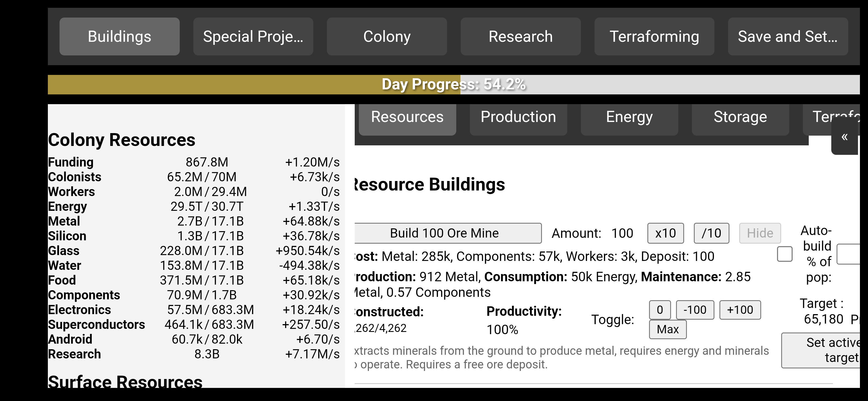The image size is (868, 401).
Task: Select the Storage buildings subtab
Action: 740,117
